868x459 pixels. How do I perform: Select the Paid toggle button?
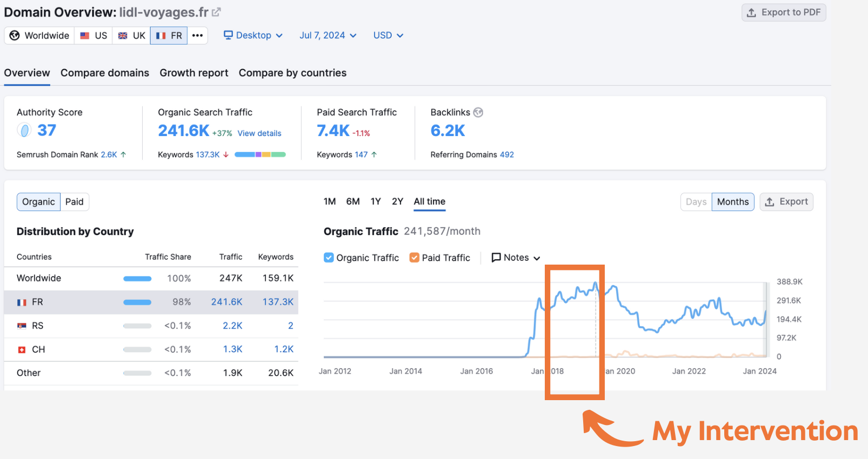click(x=75, y=202)
